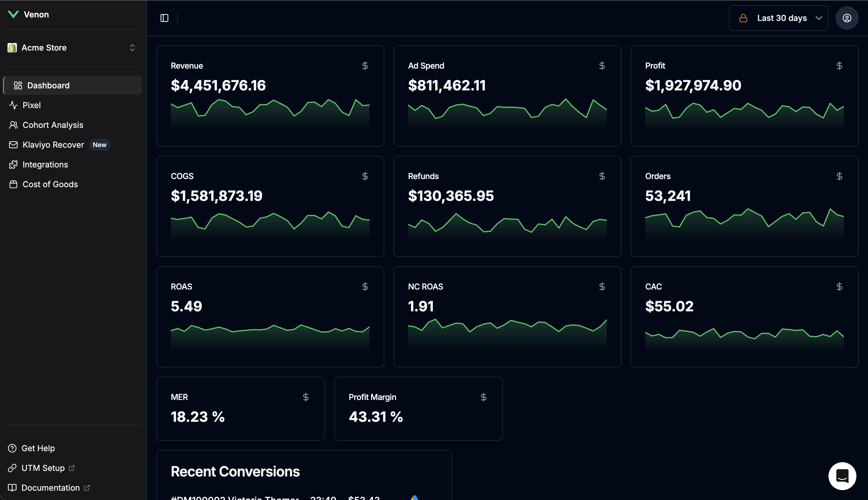Viewport: 868px width, 500px height.
Task: Click the lock icon beside the date range
Action: click(x=743, y=18)
